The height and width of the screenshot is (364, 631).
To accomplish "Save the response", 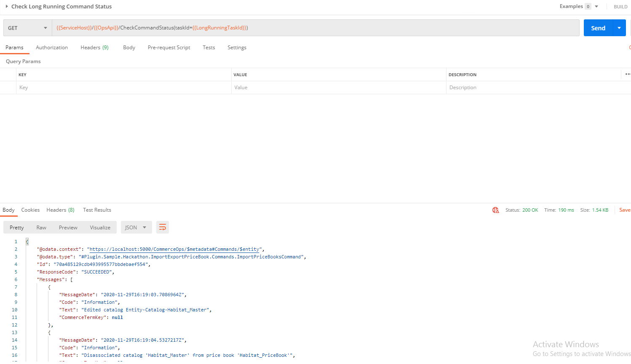I will pyautogui.click(x=625, y=210).
